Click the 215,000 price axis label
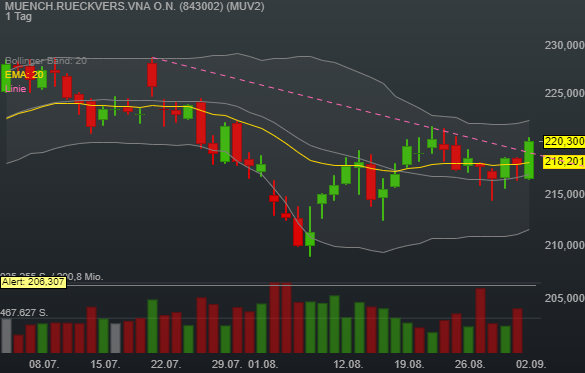This screenshot has height=373, width=585. coord(564,194)
